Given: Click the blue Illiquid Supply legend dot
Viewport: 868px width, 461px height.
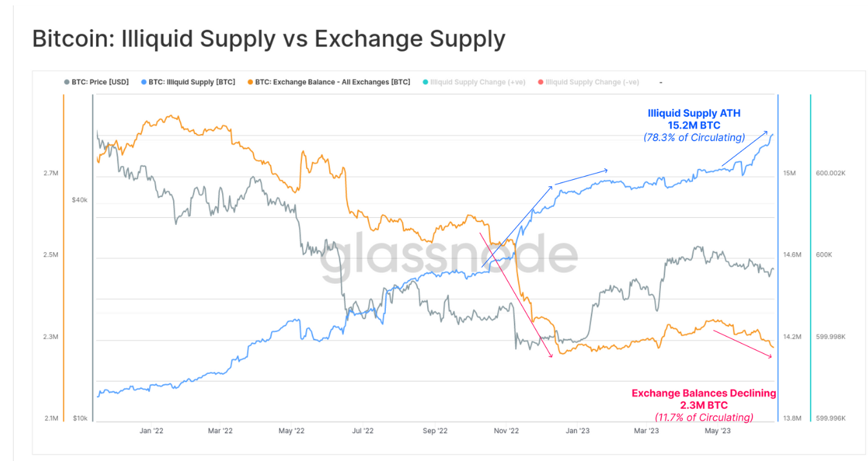Looking at the screenshot, I should [x=143, y=83].
